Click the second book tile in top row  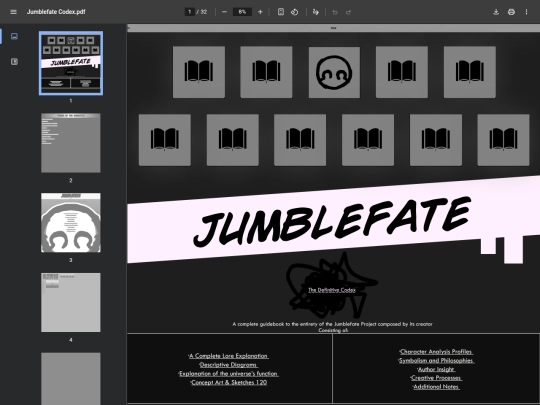(x=266, y=72)
